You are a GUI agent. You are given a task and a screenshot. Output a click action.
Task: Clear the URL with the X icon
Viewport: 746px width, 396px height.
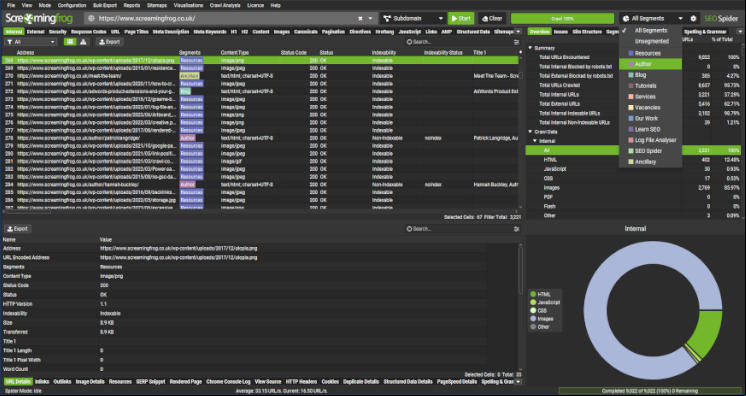[360, 19]
